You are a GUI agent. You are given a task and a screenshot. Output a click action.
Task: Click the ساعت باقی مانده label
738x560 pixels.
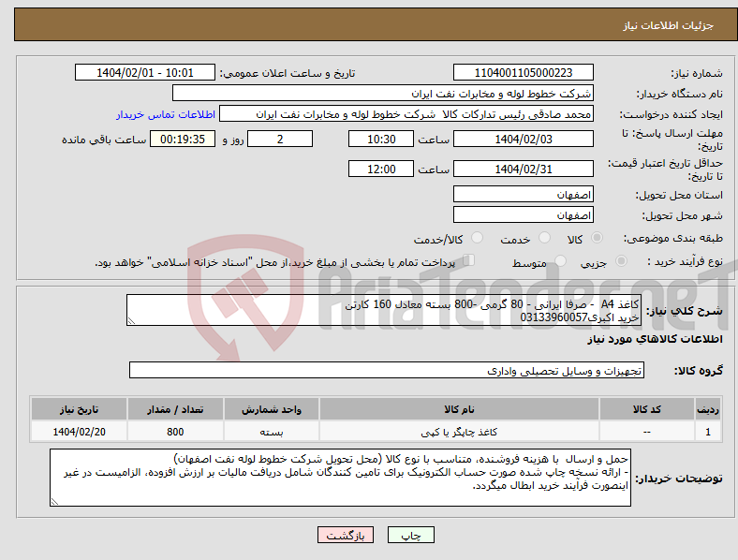click(104, 140)
